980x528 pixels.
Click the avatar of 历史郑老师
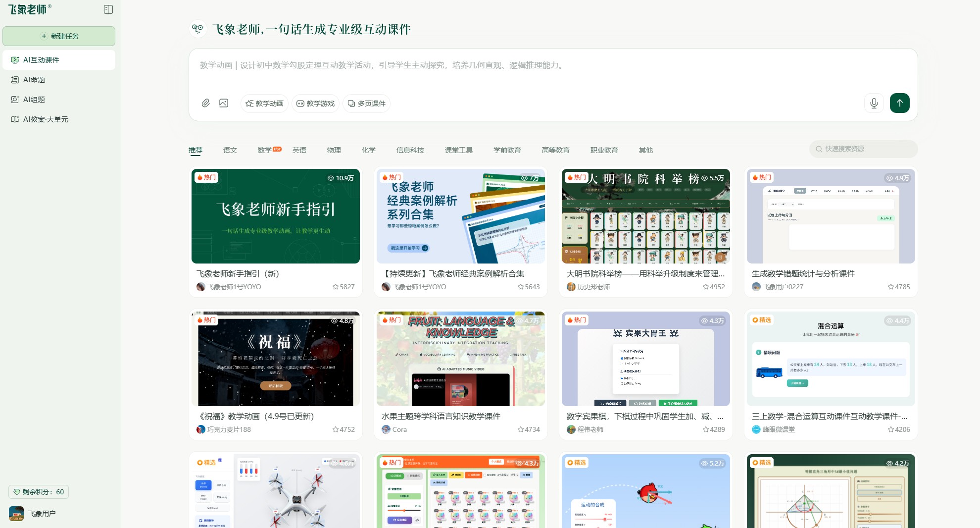point(571,287)
